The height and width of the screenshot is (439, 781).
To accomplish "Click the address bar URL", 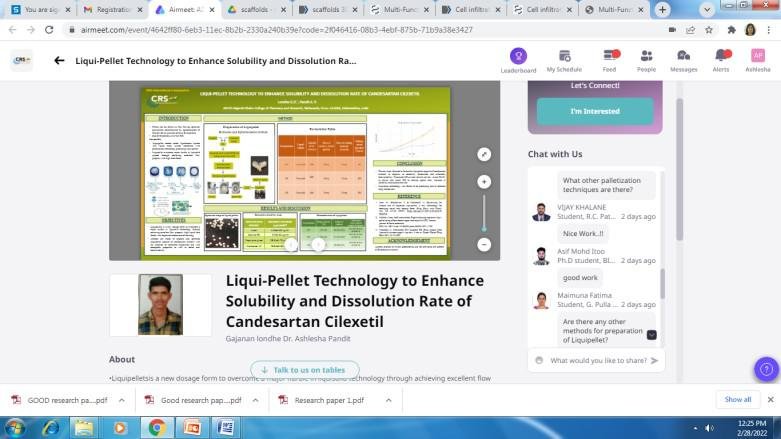I will pos(276,30).
